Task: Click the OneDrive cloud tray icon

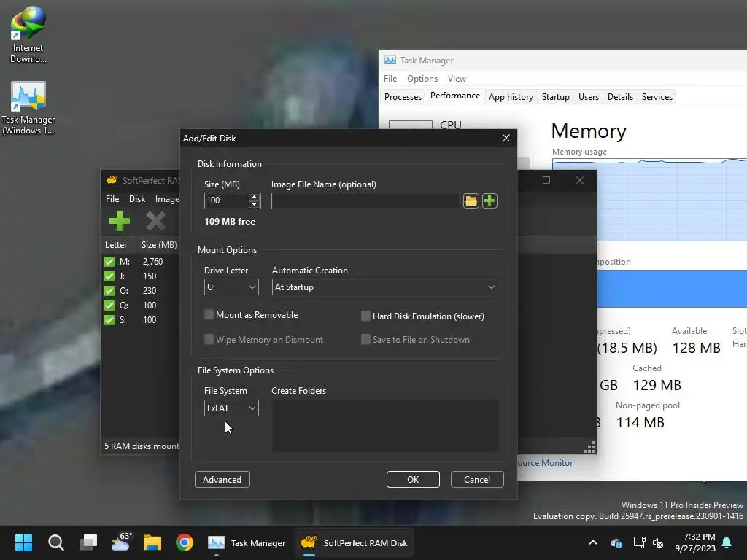Action: pyautogui.click(x=616, y=542)
